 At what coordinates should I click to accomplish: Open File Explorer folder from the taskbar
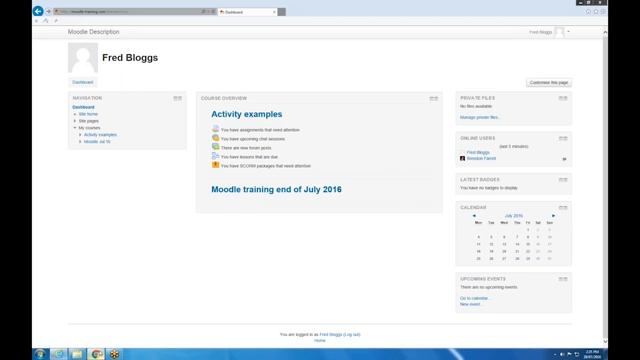click(77, 354)
